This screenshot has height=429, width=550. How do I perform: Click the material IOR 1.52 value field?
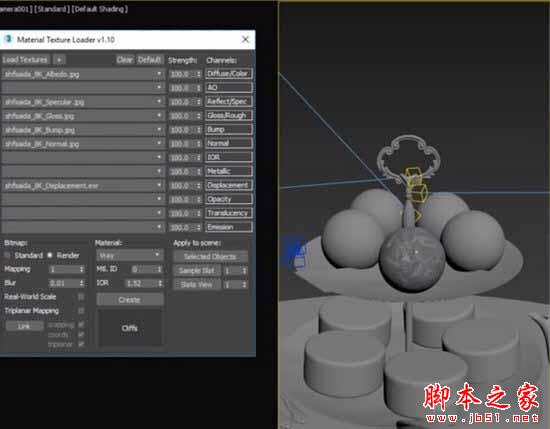(x=140, y=283)
